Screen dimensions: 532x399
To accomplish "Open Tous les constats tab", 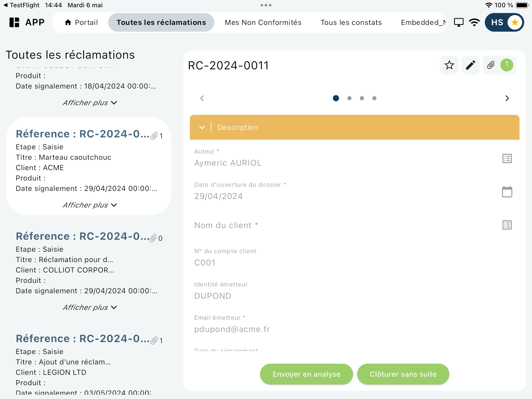I will tap(351, 22).
